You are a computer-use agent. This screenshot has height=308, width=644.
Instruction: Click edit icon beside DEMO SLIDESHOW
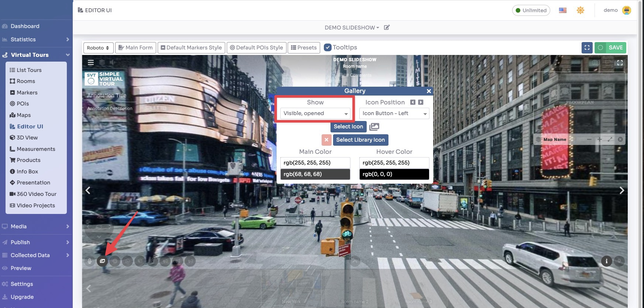pyautogui.click(x=387, y=28)
